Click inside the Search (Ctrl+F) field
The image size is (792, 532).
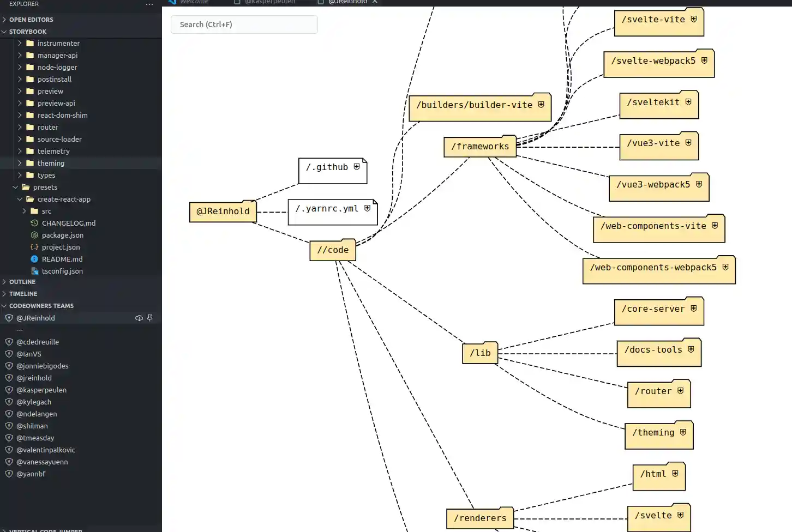(x=244, y=24)
